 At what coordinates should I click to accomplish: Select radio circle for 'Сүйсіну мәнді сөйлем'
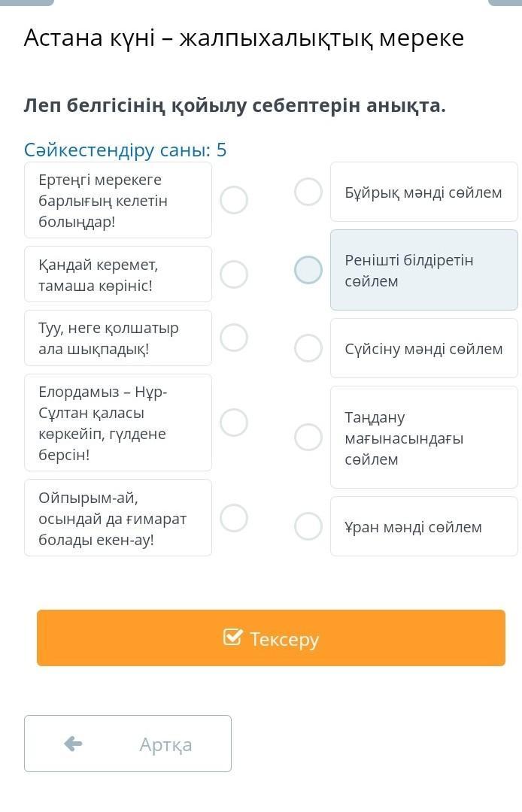pos(308,348)
